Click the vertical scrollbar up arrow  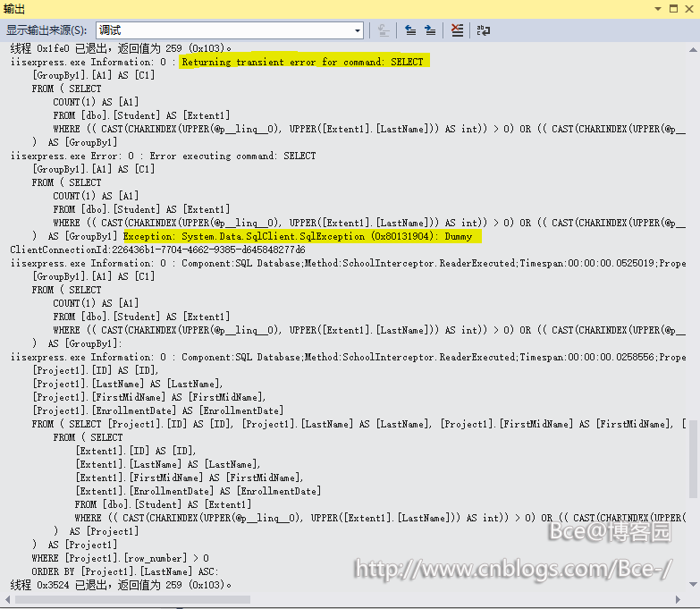pyautogui.click(x=693, y=49)
